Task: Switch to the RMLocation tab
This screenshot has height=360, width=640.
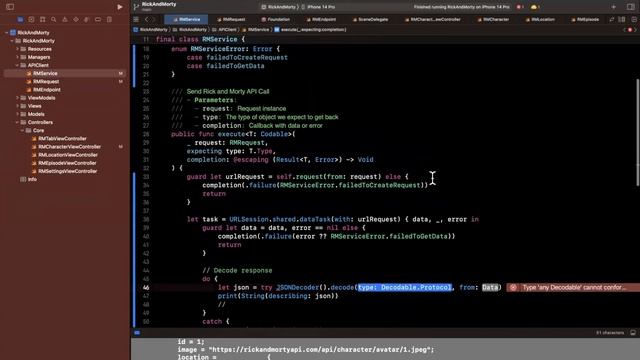Action: tap(540, 19)
